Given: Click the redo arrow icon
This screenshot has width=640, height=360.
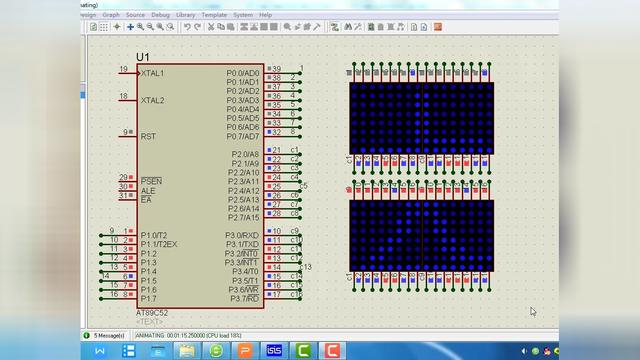Looking at the screenshot, I should (x=198, y=27).
